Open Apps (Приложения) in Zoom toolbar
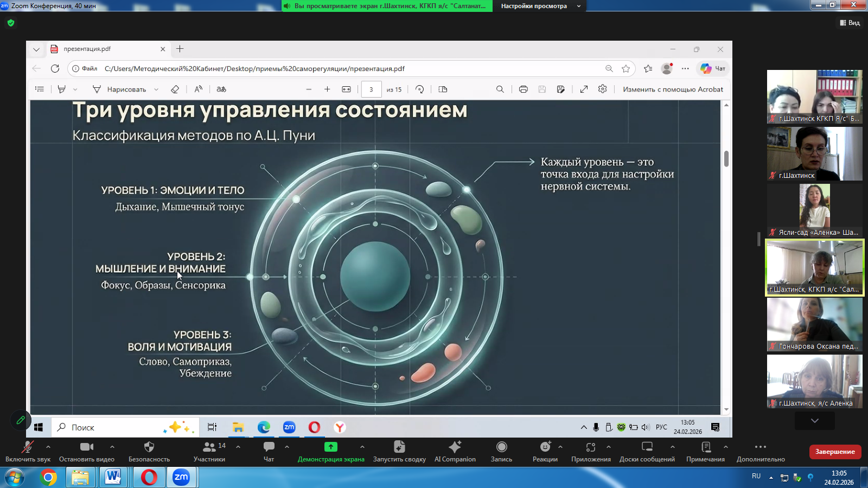This screenshot has width=868, height=488. (591, 451)
